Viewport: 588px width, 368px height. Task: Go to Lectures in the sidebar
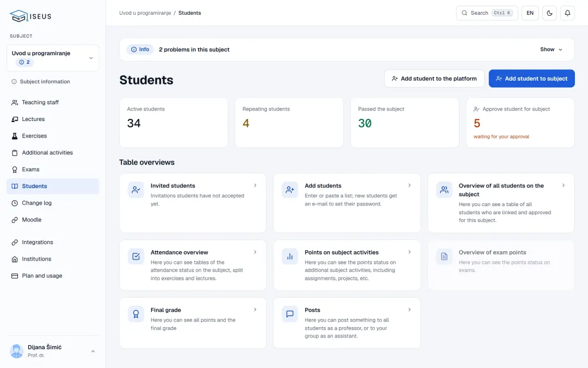coord(53,119)
